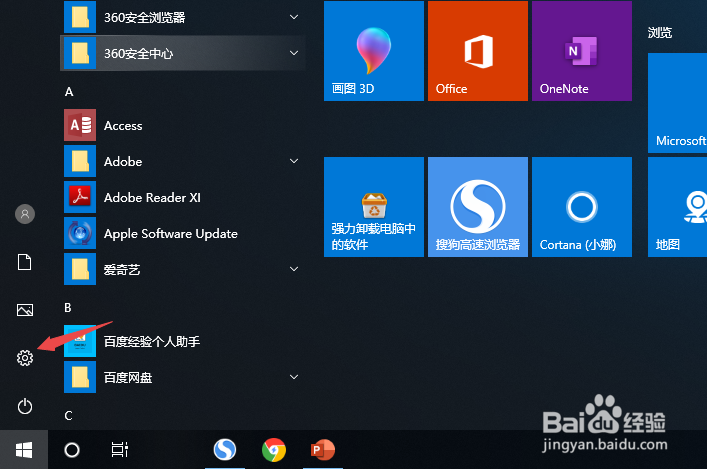Expand the 360安全中心 folder chevron
The width and height of the screenshot is (707, 469).
tap(294, 53)
